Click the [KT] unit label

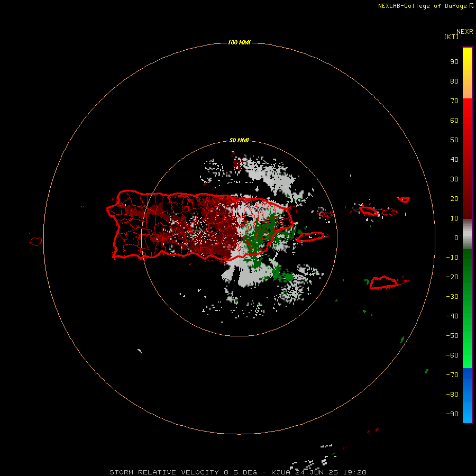point(451,36)
